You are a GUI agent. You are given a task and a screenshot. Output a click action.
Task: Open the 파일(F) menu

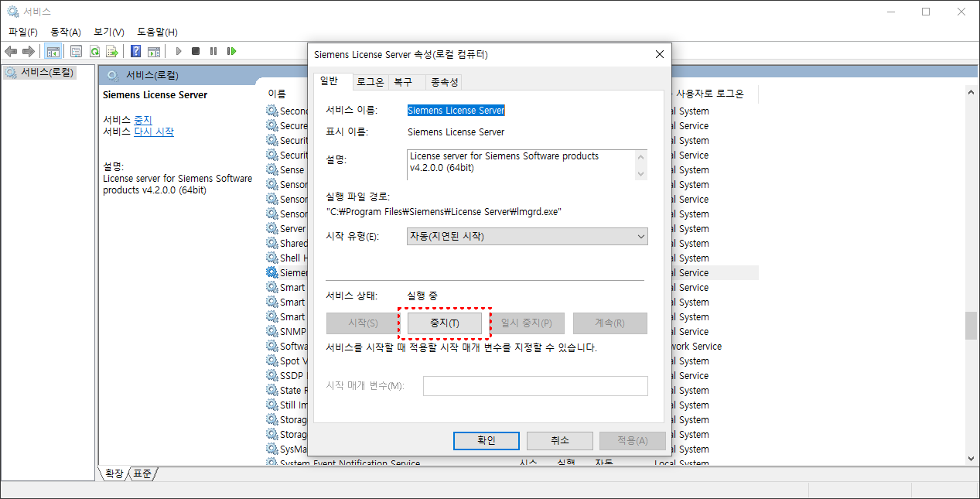[23, 32]
